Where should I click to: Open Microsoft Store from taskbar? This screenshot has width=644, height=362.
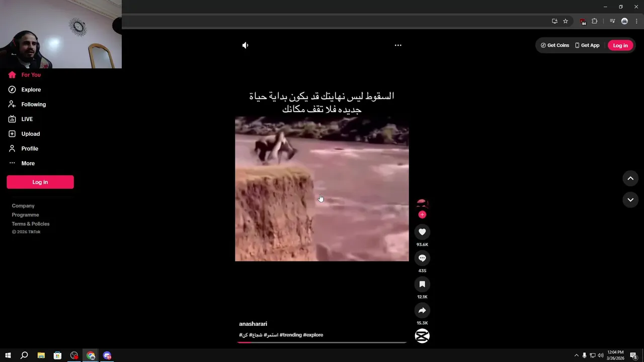(x=58, y=355)
